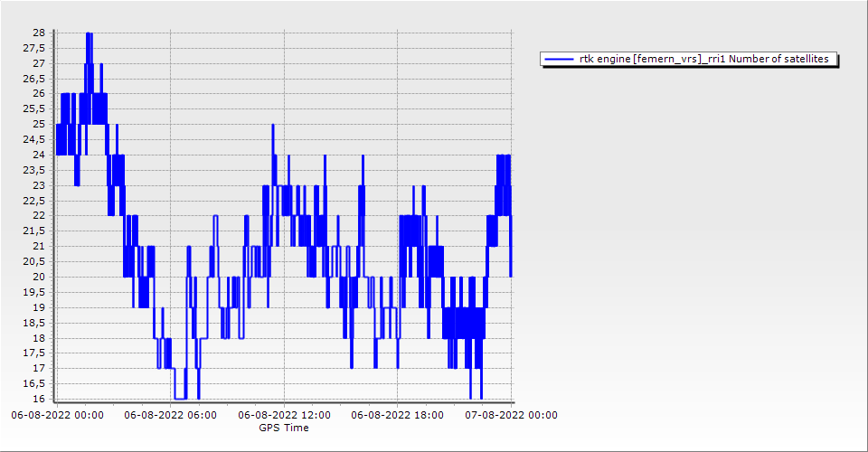The height and width of the screenshot is (452, 868).
Task: Click the 16 value on the y-axis
Action: tap(39, 399)
